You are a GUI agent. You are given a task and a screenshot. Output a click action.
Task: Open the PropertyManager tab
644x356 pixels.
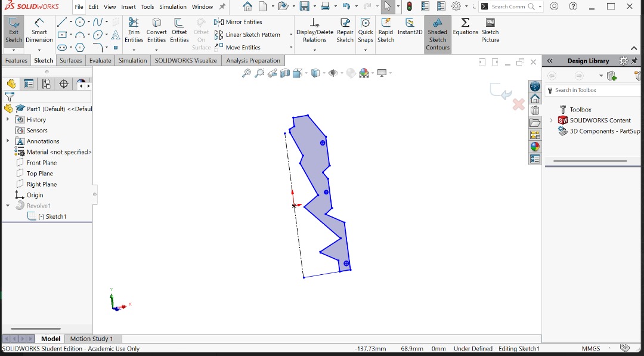(x=29, y=84)
